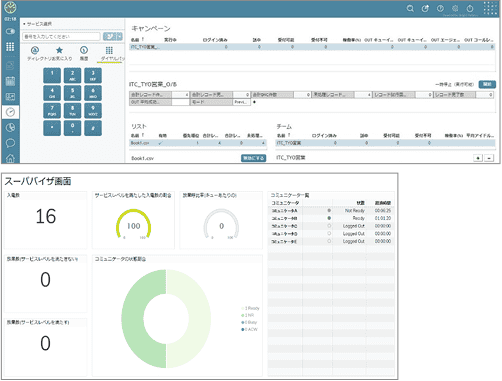This screenshot has height=381, width=502.
Task: Open the chat bubble icon in sidebar
Action: (10, 143)
